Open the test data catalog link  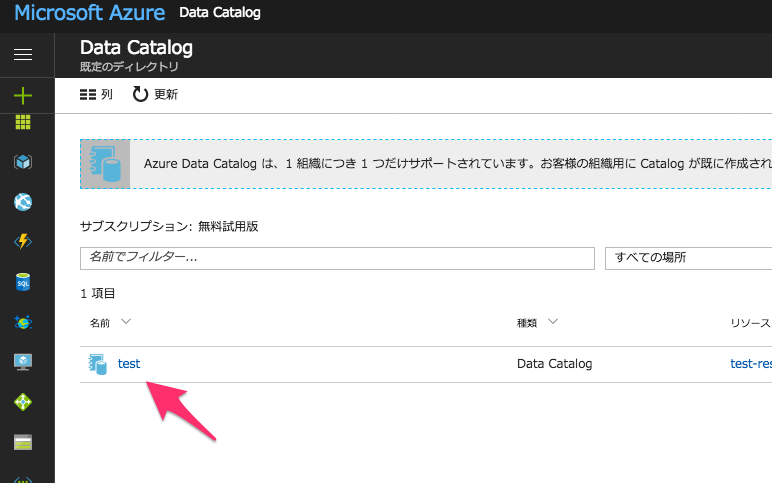(x=129, y=364)
